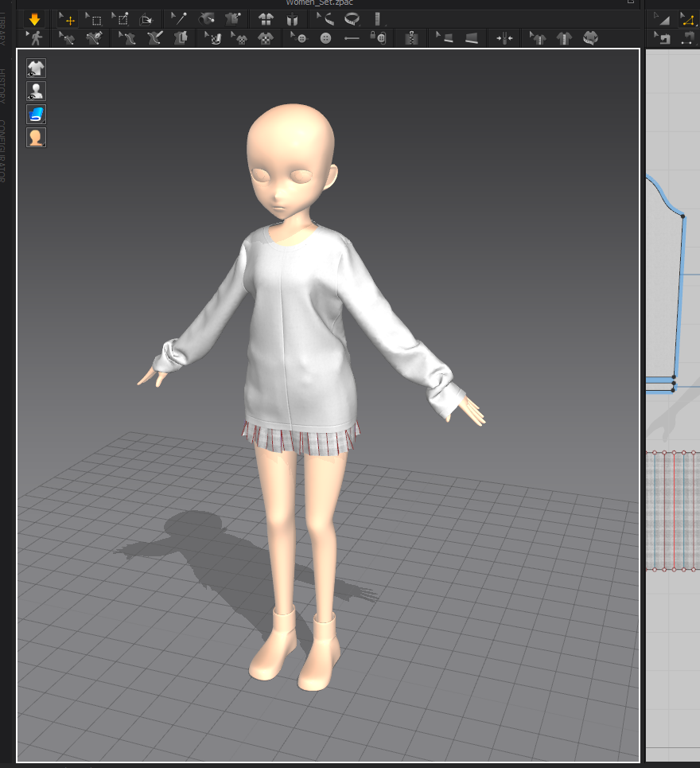The width and height of the screenshot is (700, 768).
Task: Select the walking avatar motion tool
Action: pyautogui.click(x=34, y=37)
